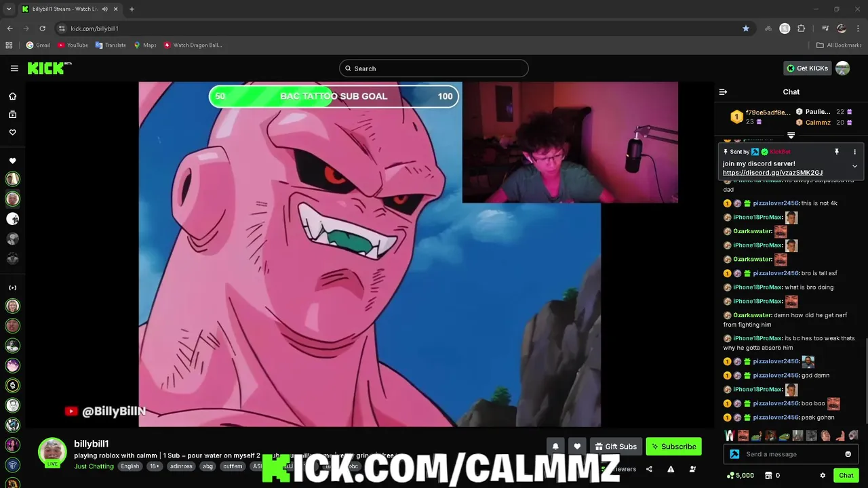868x488 pixels.
Task: Click the cuffem tag
Action: pyautogui.click(x=233, y=466)
